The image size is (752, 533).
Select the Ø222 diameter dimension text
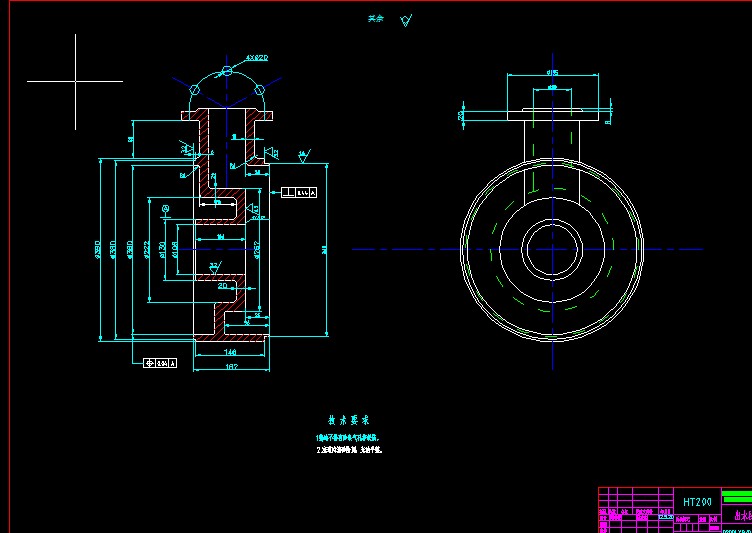tap(146, 249)
